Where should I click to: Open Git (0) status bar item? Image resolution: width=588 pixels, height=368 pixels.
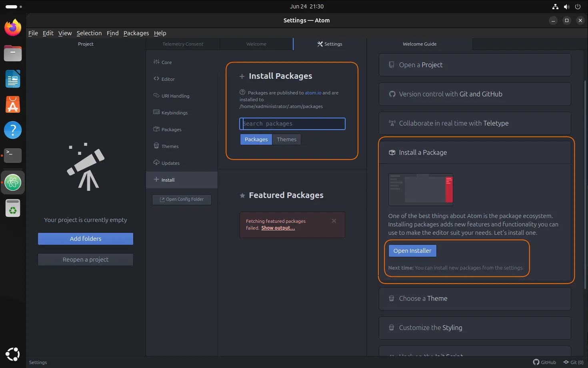pos(574,362)
